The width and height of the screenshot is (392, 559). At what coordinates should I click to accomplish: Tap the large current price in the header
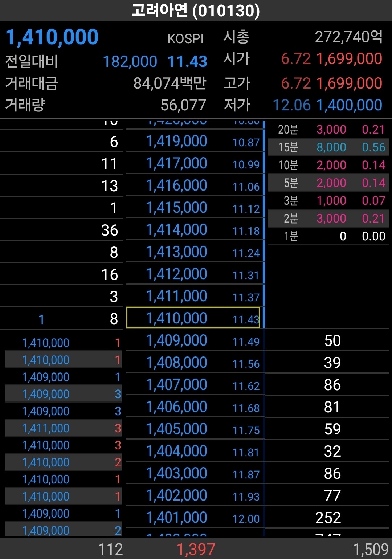(52, 37)
